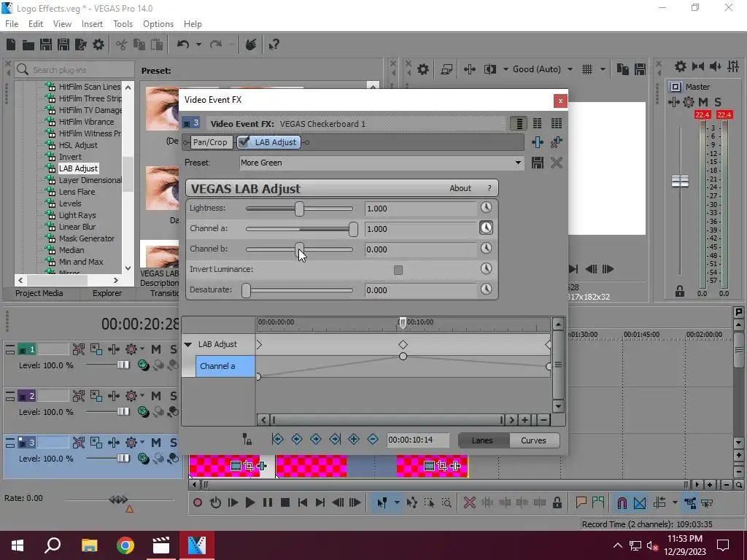Delete preset with X icon

click(557, 163)
